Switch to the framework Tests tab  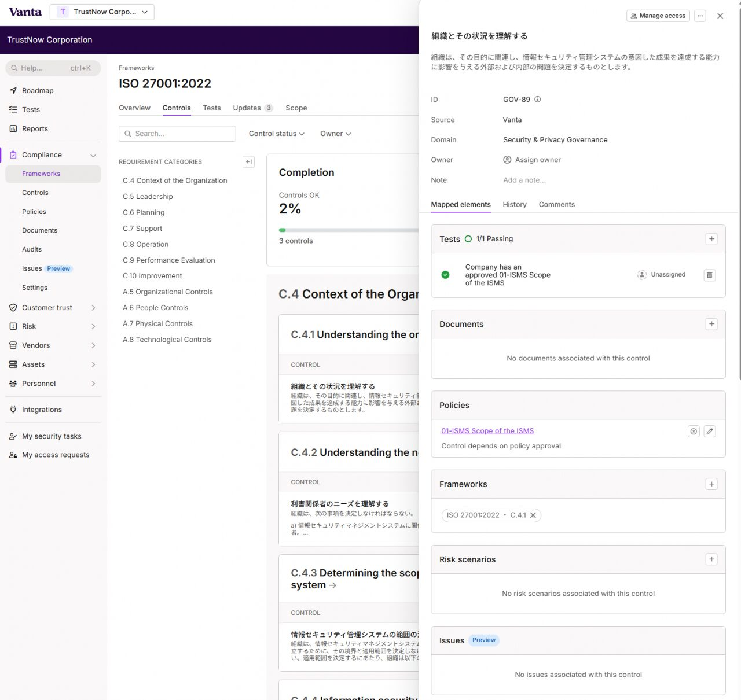pyautogui.click(x=212, y=108)
